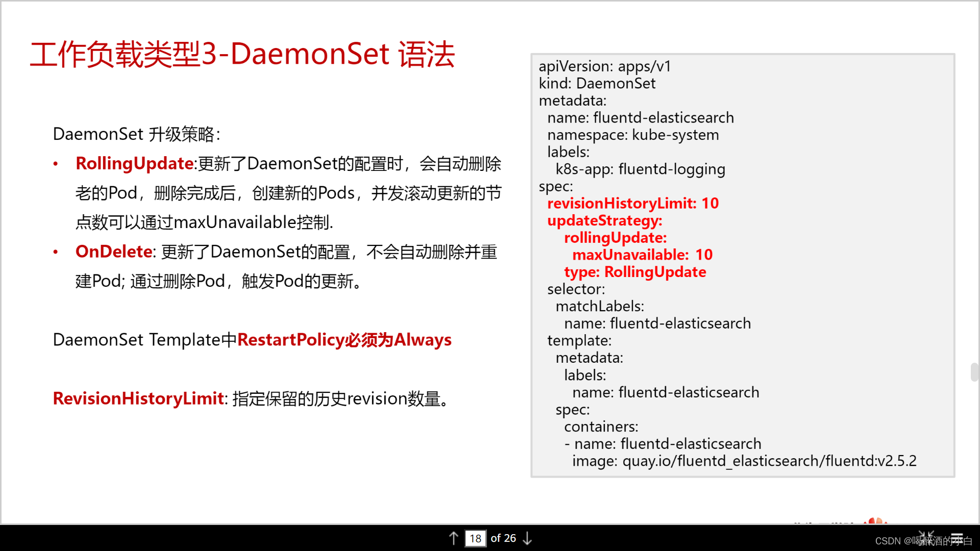Click the 'DaemonSet 升级策略:' heading
This screenshot has width=980, height=551.
[x=137, y=134]
